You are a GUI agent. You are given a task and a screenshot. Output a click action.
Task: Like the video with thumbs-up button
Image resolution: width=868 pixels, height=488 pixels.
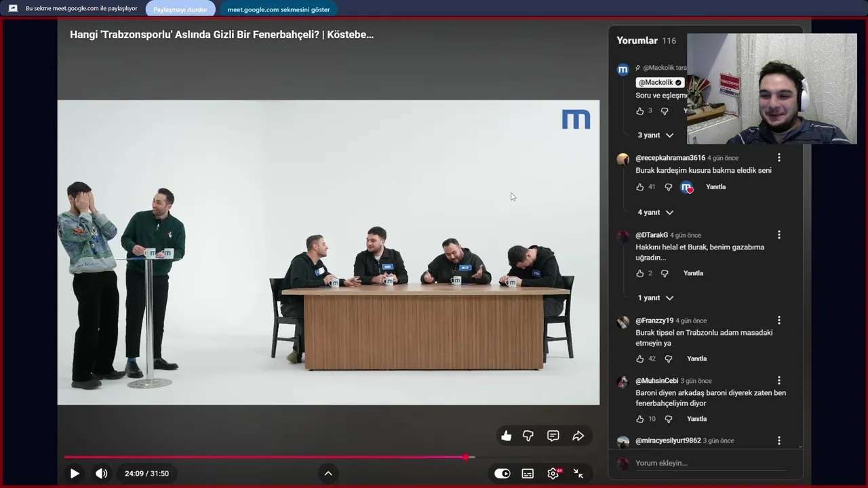click(506, 436)
